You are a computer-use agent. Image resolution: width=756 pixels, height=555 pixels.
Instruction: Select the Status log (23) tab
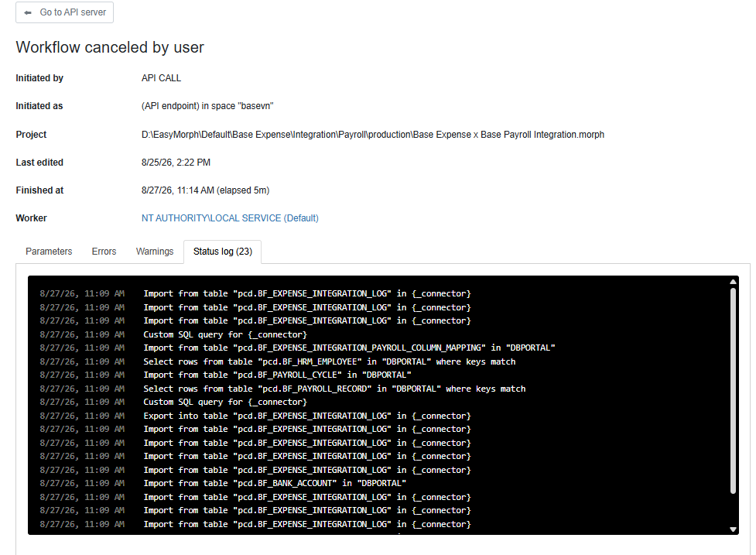pyautogui.click(x=223, y=252)
